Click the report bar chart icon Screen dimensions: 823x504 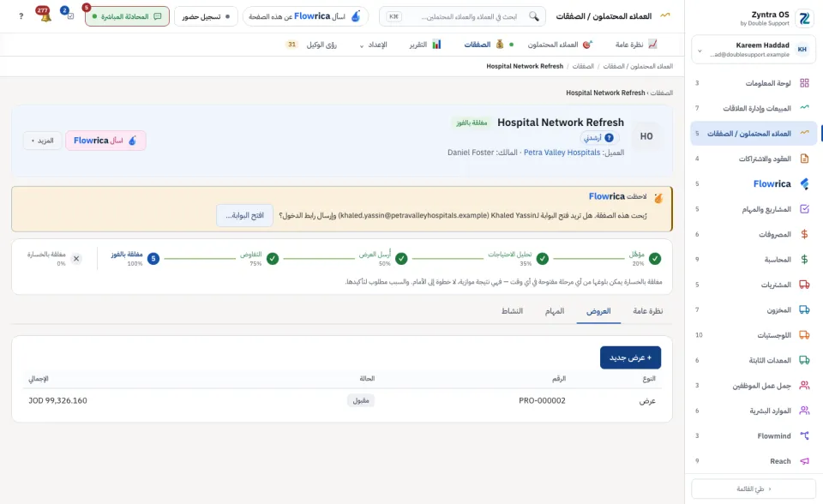coord(436,44)
